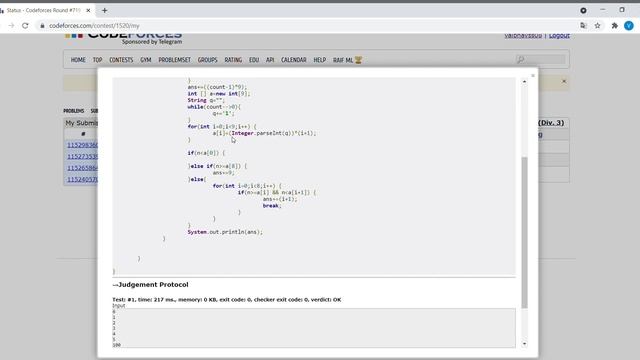Bookmark this page with the star

click(598, 26)
